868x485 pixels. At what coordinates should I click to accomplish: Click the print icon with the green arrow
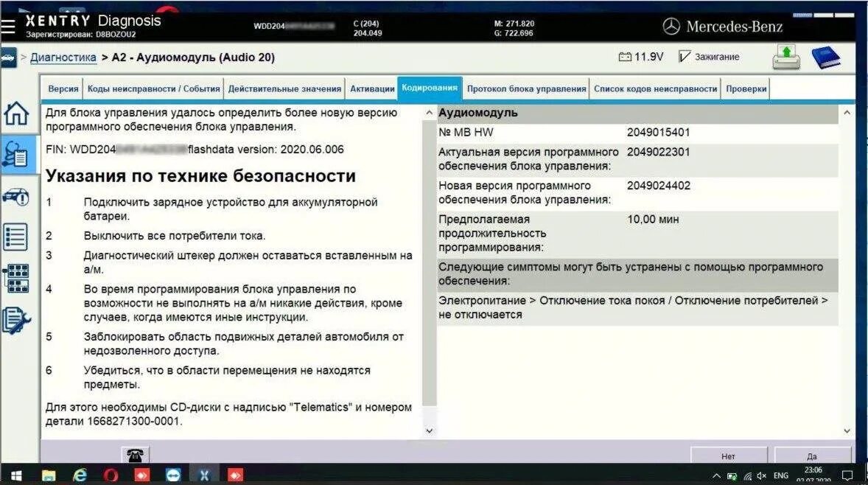point(786,57)
